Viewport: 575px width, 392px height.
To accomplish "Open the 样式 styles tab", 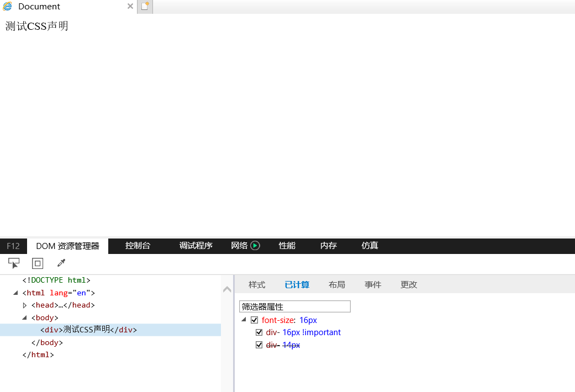I will pos(257,285).
